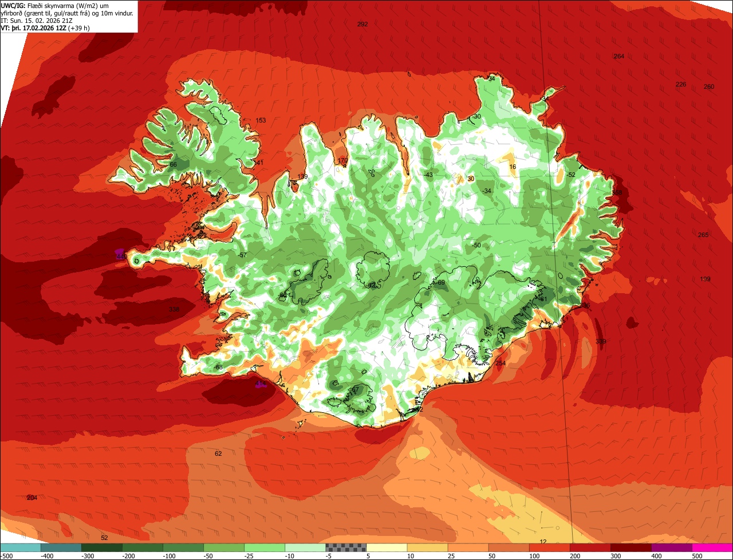Select the legend swatch between 50 and 100
733x560 pixels.
509,547
